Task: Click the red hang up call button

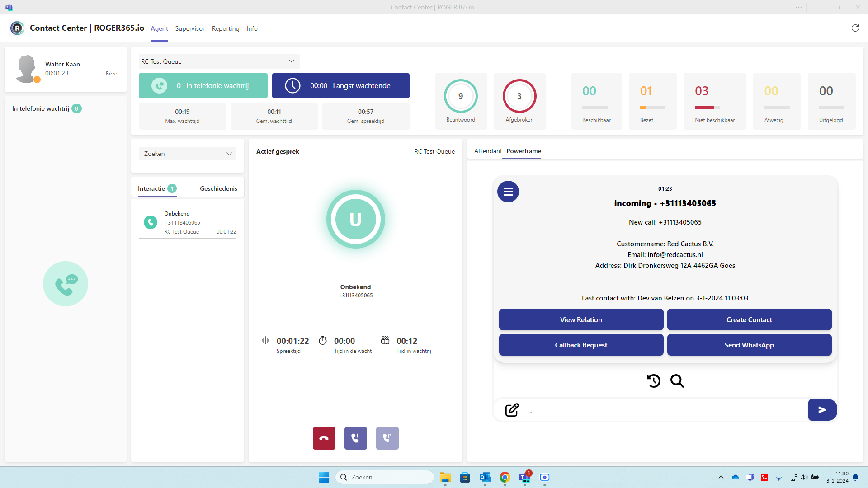Action: (324, 438)
